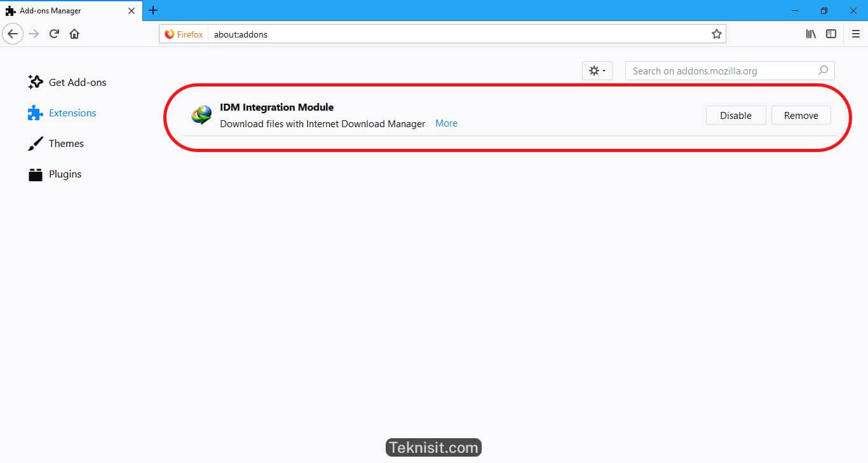Disable the IDM Integration Module
The width and height of the screenshot is (868, 463).
(736, 115)
